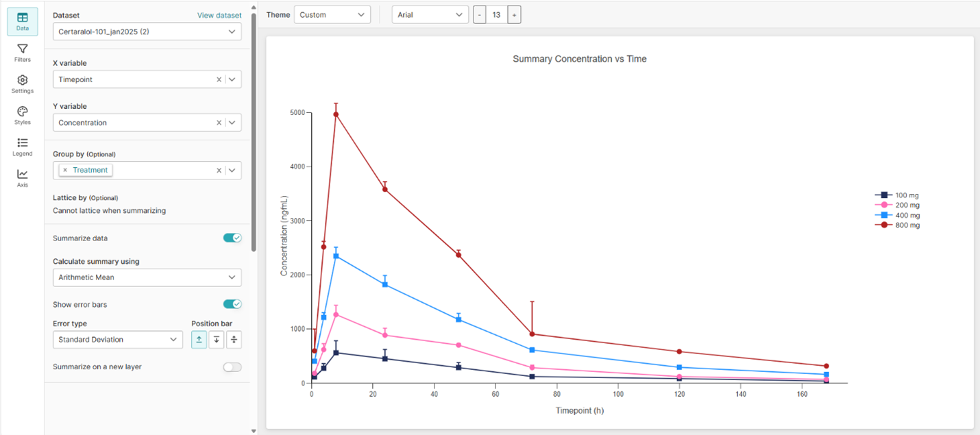Screen dimensions: 980x435
Task: Open the Theme dropdown
Action: tap(332, 14)
